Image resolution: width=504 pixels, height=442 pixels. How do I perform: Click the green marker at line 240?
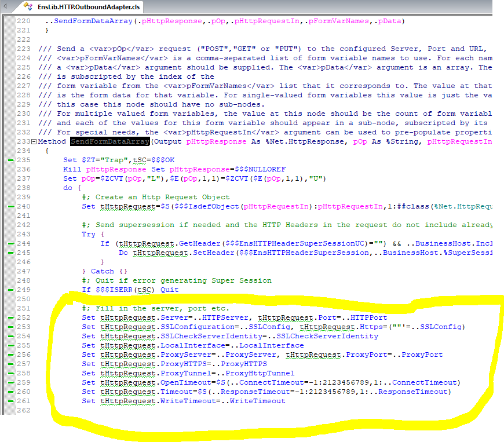[11, 206]
